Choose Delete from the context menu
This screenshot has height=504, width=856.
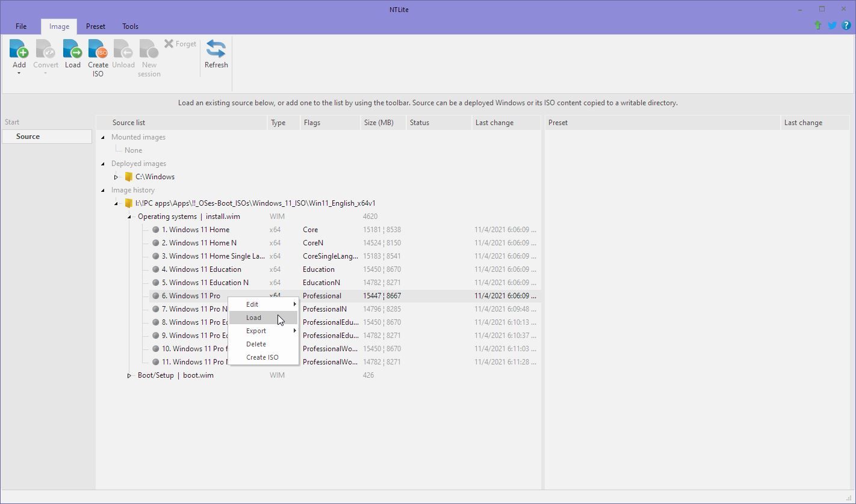(x=263, y=344)
